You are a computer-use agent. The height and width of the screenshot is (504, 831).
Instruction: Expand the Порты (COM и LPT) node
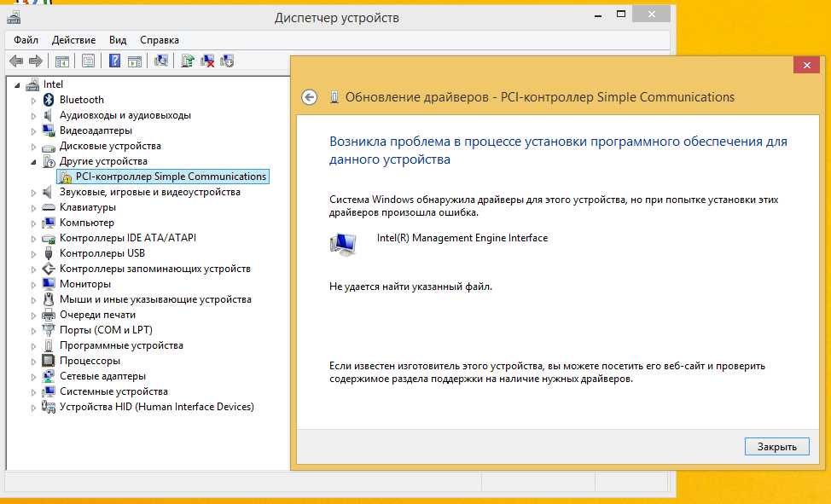tap(33, 331)
